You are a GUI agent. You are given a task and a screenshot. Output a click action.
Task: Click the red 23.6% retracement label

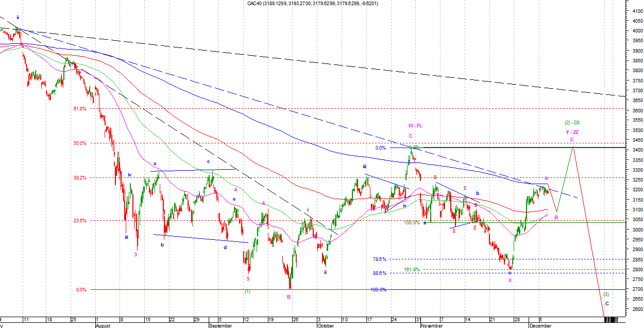point(79,220)
